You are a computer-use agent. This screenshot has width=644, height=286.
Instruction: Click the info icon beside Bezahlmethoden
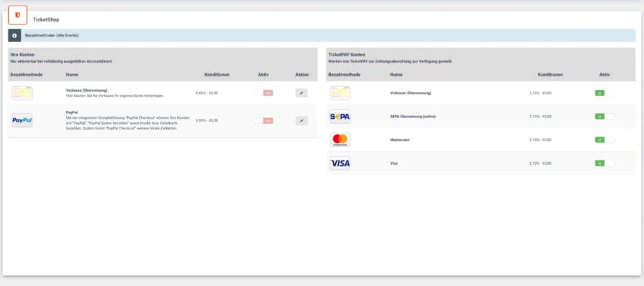click(x=14, y=36)
